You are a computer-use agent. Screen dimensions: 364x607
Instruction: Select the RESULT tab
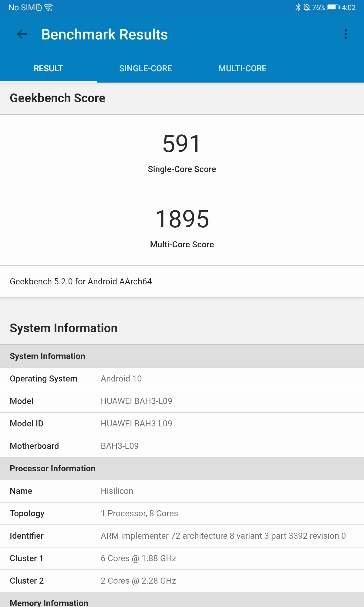[48, 69]
